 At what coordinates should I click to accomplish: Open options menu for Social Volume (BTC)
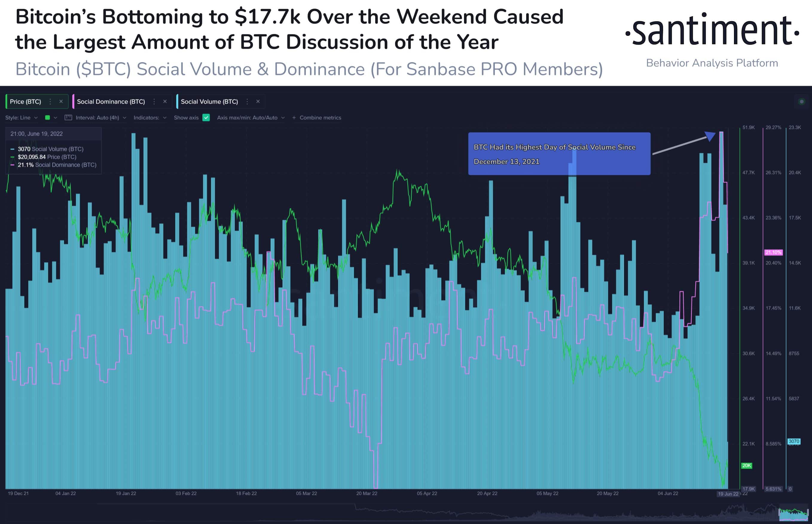(x=247, y=101)
